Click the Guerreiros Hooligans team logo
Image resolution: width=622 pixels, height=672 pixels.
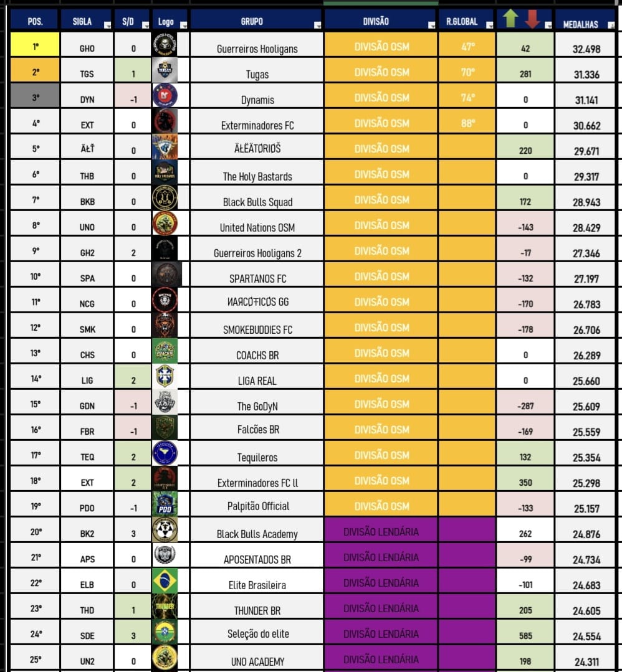165,45
